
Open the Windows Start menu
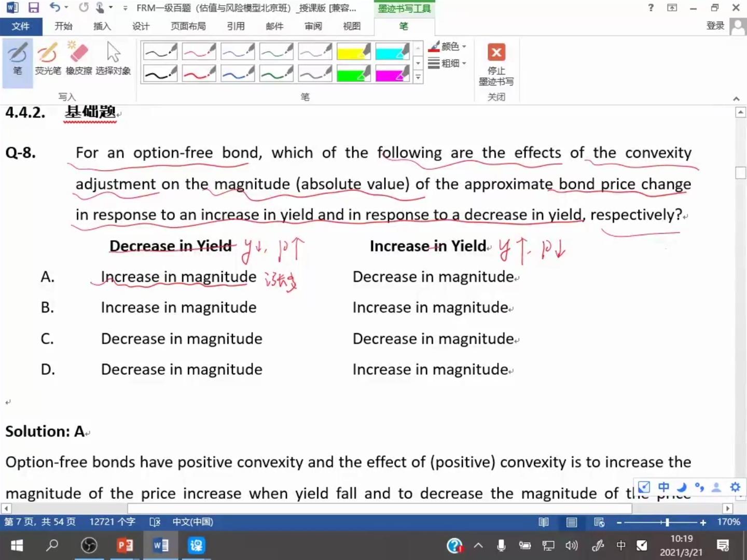click(17, 545)
